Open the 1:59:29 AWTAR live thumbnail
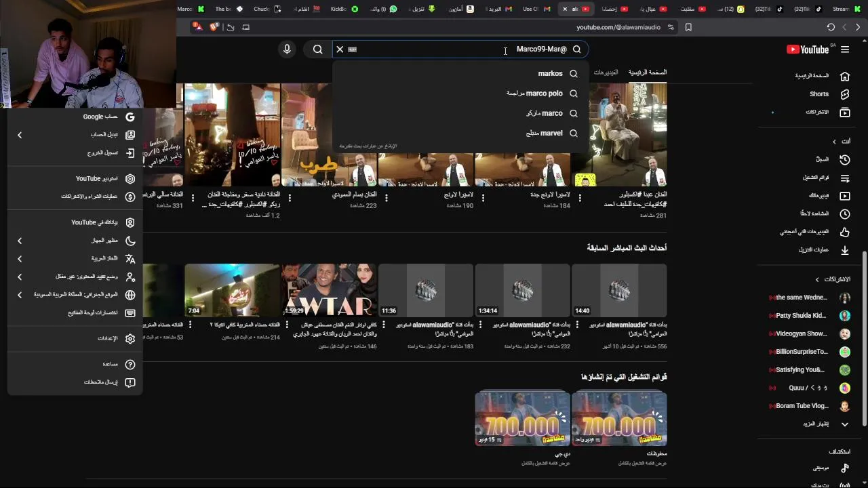Viewport: 868px width, 488px height. point(329,291)
